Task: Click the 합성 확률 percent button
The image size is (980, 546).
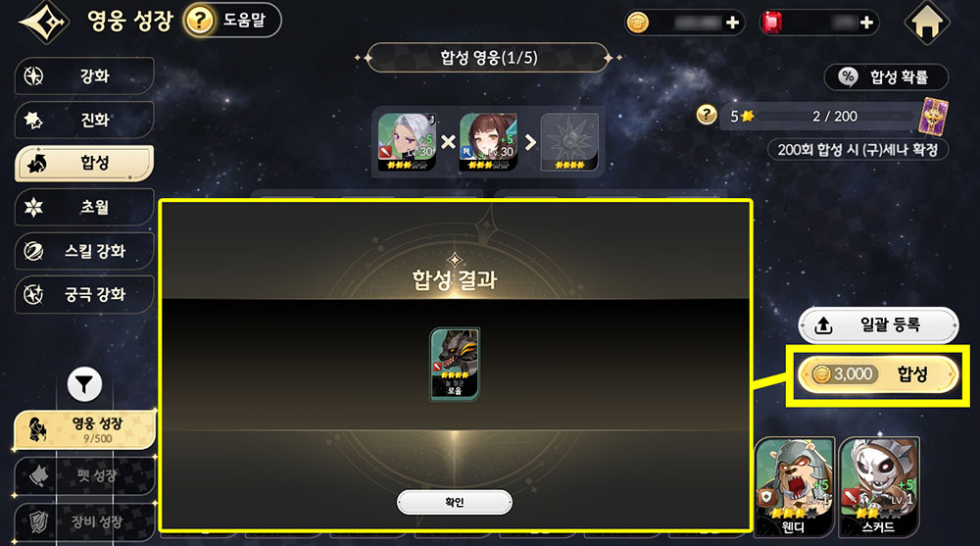Action: pyautogui.click(x=886, y=76)
